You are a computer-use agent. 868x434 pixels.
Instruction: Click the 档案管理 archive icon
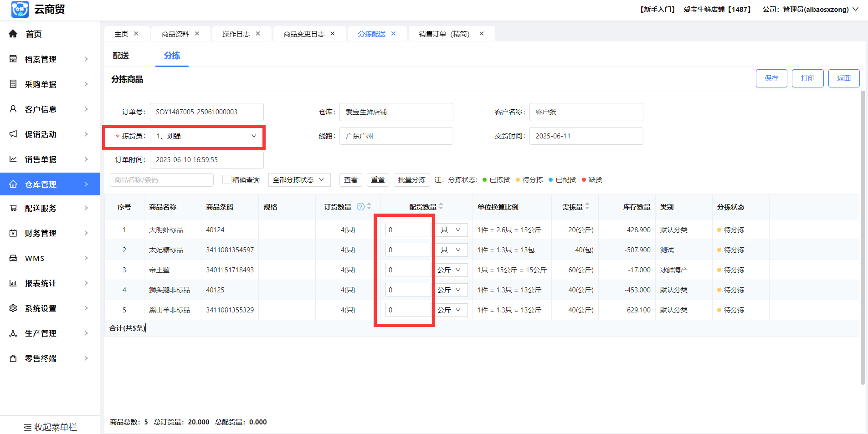13,59
